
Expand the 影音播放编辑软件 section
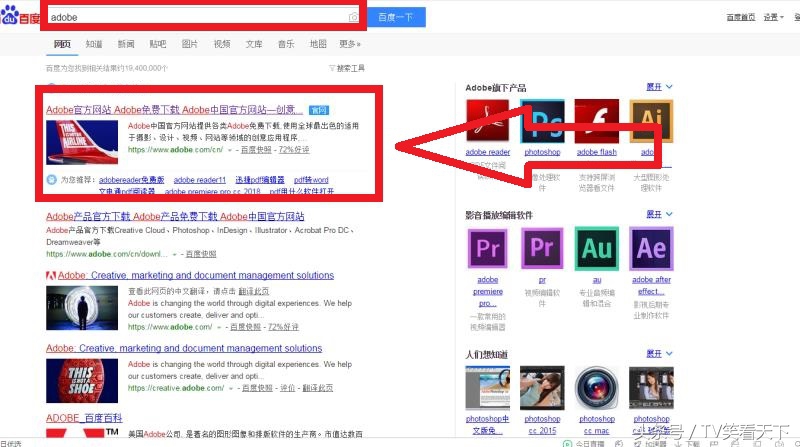659,214
